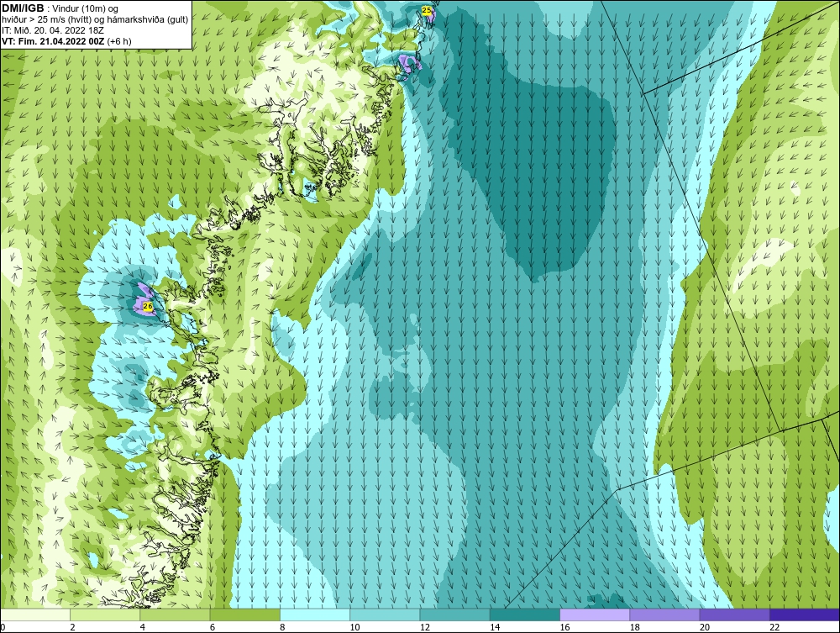Screen dimensions: 840x633
Task: Click the '8' tick label on color scale
Action: (282, 628)
